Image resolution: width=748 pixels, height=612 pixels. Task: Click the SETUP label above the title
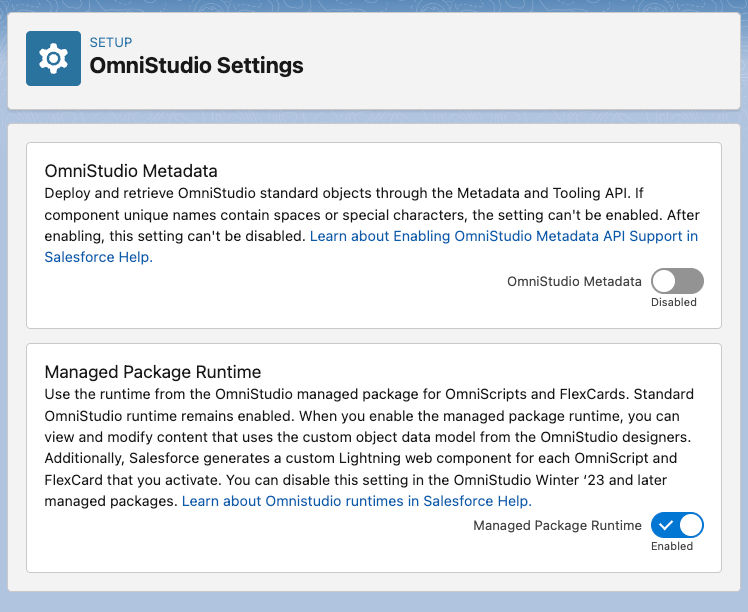(111, 42)
